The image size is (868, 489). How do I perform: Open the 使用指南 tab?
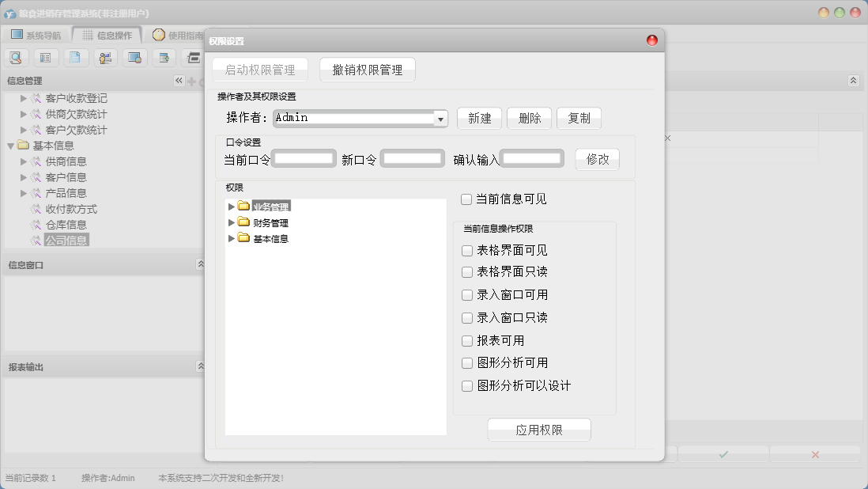coord(177,35)
